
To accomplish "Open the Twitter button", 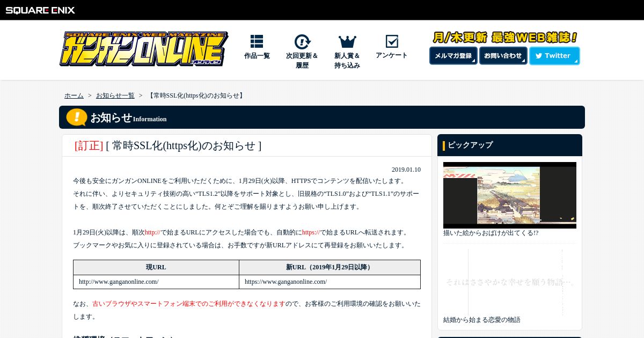I will [554, 56].
